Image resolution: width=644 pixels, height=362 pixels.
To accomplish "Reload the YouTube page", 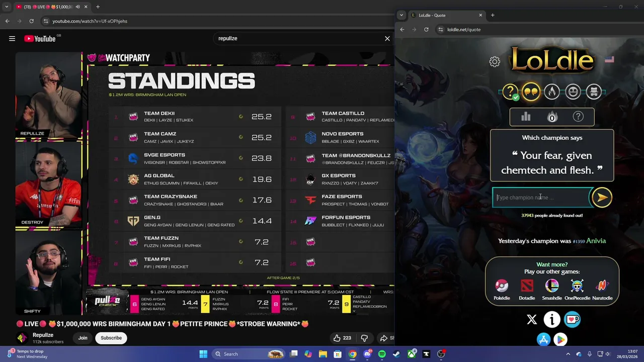I will [x=31, y=21].
